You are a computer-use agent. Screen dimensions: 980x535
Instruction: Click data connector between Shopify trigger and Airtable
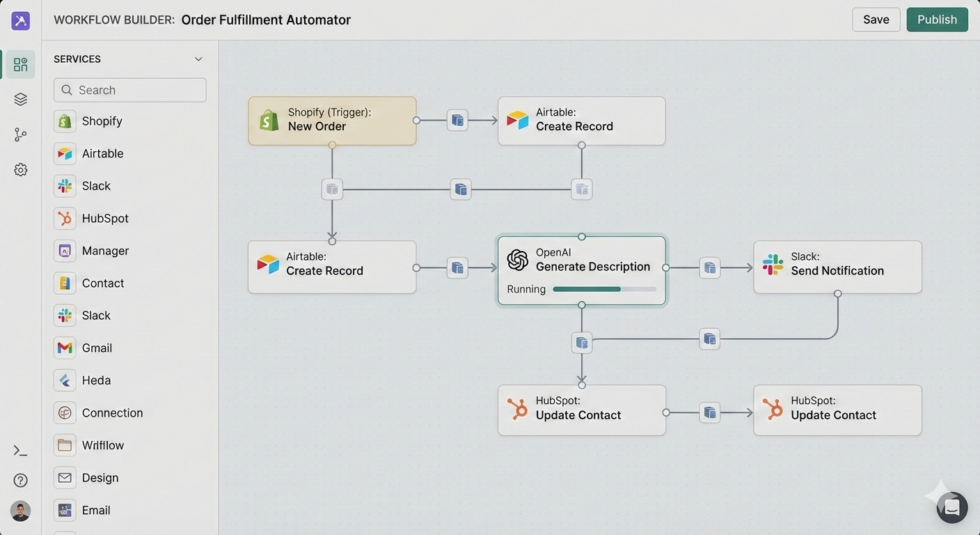(457, 121)
